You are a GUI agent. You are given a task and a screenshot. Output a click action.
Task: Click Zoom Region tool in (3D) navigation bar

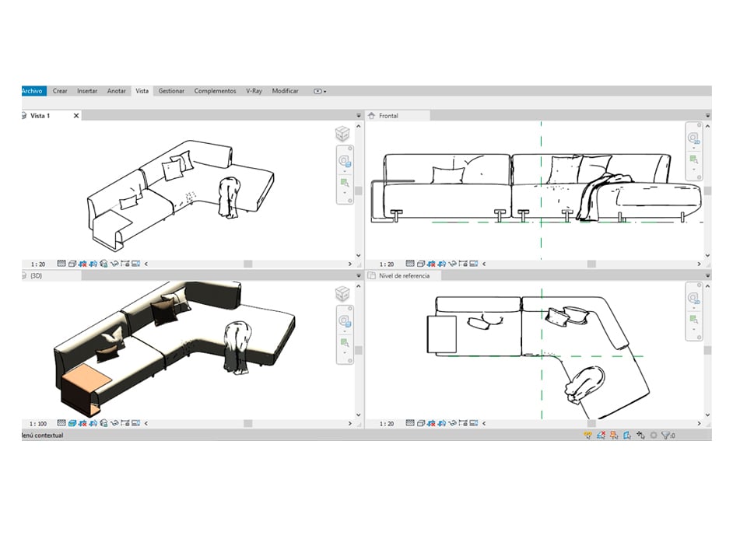[345, 342]
